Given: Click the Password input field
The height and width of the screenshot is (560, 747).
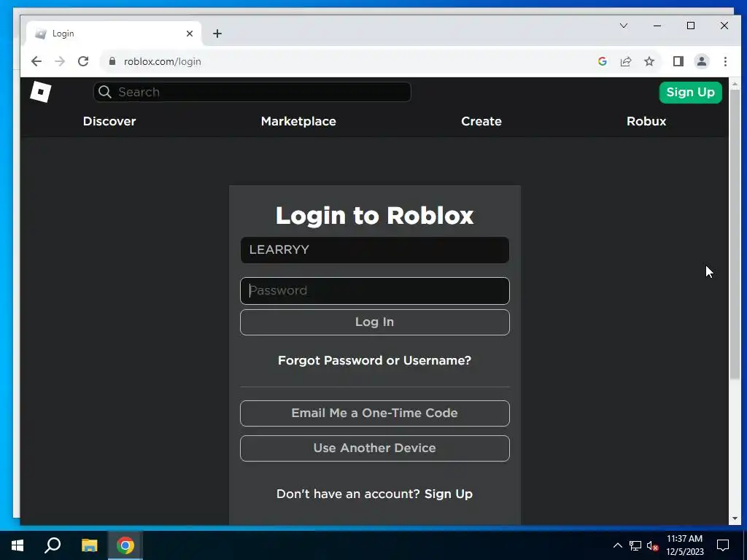Looking at the screenshot, I should click(x=374, y=290).
